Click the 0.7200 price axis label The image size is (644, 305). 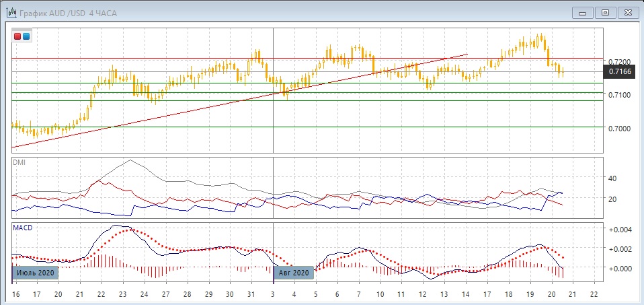click(x=618, y=61)
